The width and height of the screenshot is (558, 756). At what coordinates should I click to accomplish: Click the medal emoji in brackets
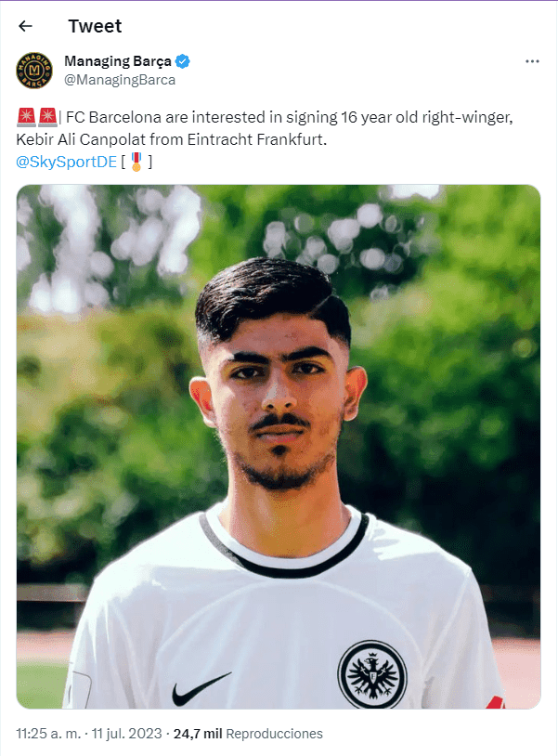pos(136,162)
